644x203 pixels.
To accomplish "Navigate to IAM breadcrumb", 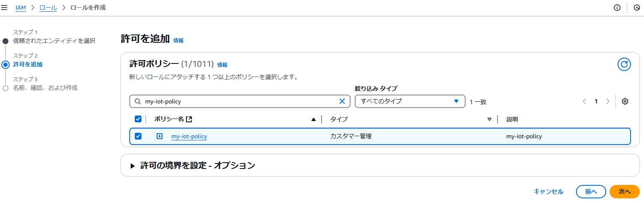I will coord(21,8).
